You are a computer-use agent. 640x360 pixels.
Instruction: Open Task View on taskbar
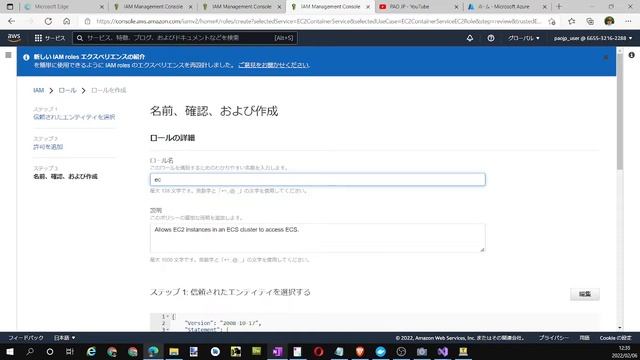(70, 351)
